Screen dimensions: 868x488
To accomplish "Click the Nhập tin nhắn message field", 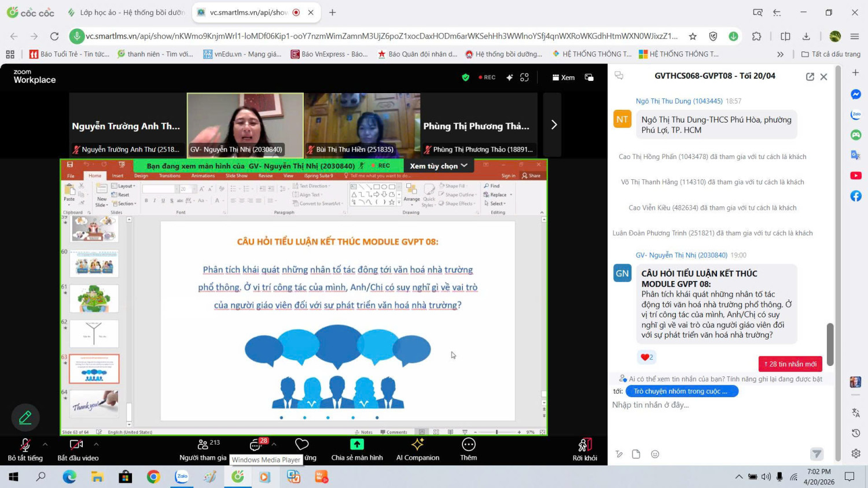I will pyautogui.click(x=718, y=405).
